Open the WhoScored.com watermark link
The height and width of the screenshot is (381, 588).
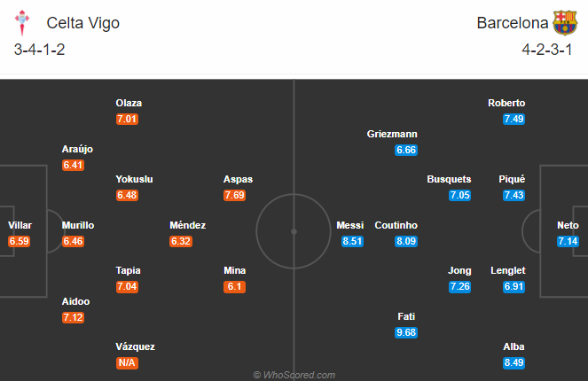click(x=294, y=375)
